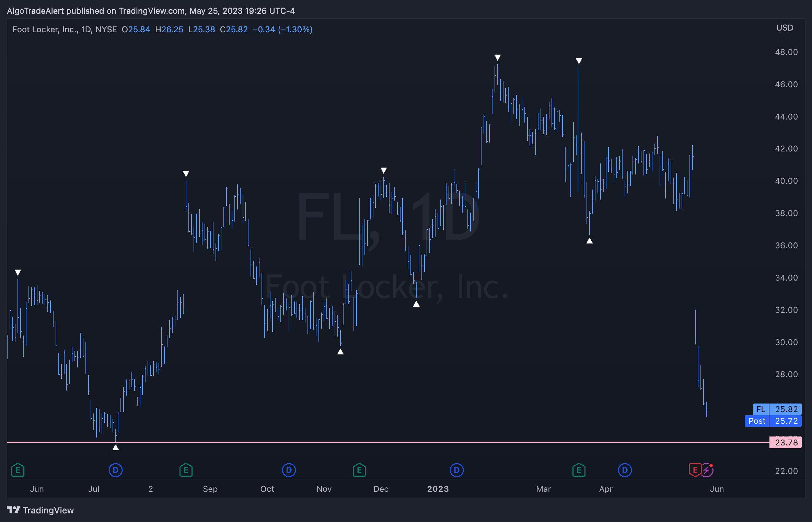
Task: Click the Oct label on time axis
Action: (x=267, y=489)
